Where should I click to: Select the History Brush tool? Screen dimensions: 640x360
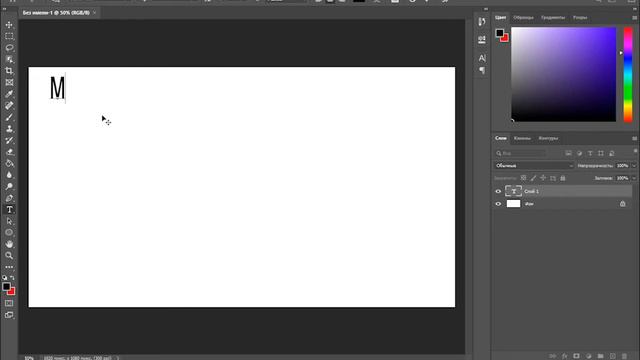click(x=9, y=140)
